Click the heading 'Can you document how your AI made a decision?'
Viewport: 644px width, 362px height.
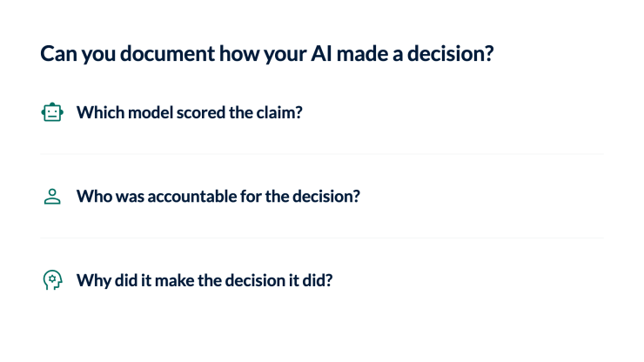click(x=267, y=54)
